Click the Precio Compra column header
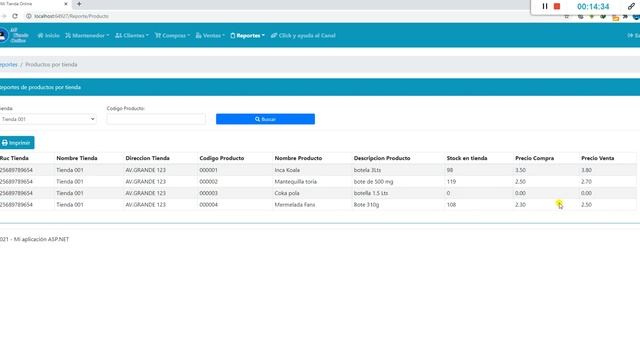The image size is (640, 360). pos(535,158)
